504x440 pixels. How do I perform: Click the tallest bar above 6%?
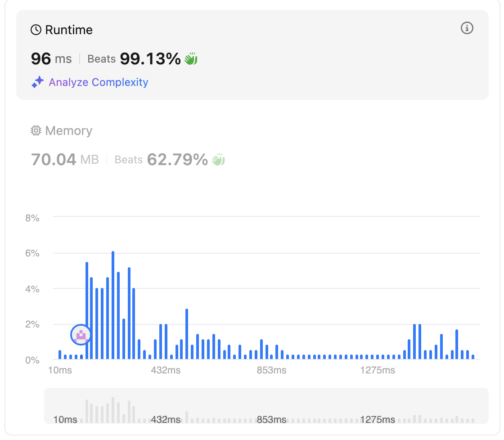pos(113,305)
